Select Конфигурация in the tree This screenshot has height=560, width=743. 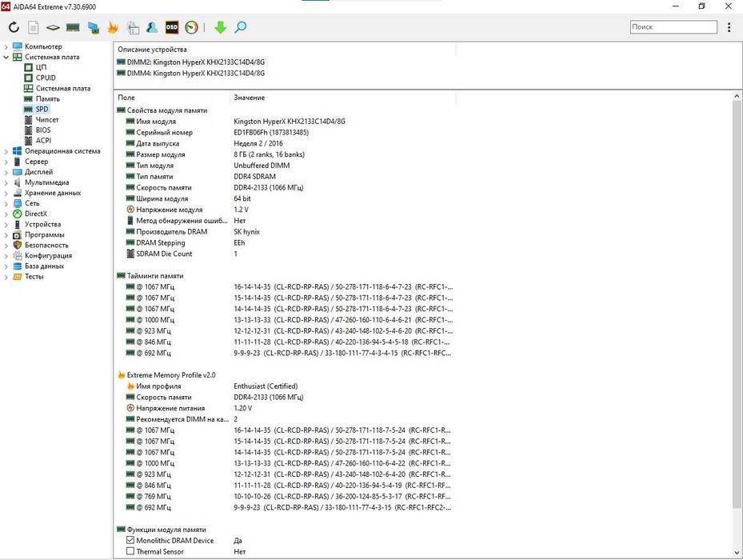pyautogui.click(x=42, y=255)
